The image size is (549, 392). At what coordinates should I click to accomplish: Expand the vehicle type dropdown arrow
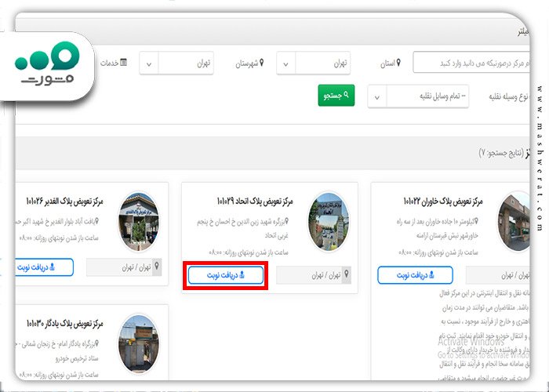377,97
